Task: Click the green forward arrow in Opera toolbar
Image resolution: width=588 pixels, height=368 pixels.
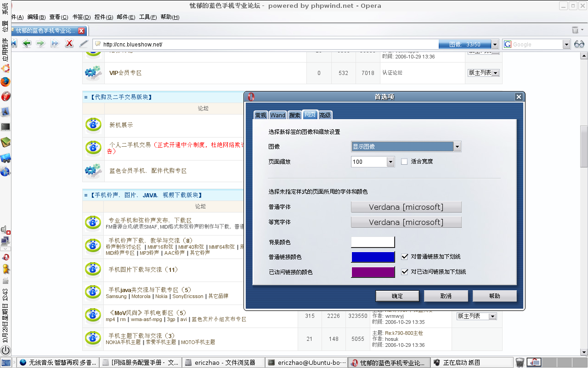Action: 40,44
